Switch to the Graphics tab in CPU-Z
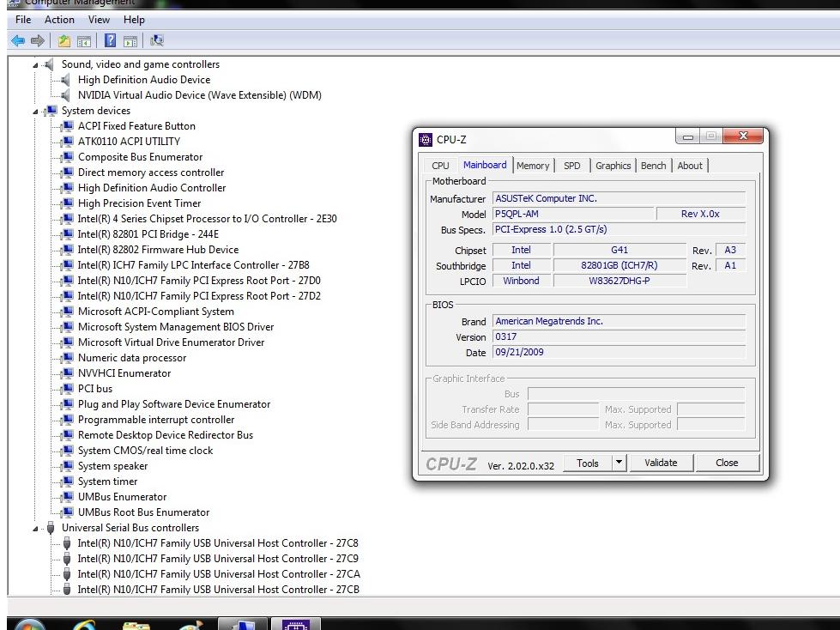Image resolution: width=840 pixels, height=630 pixels. (x=613, y=166)
